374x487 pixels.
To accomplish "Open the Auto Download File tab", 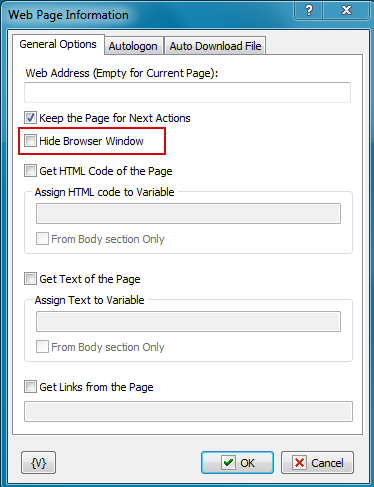I will point(215,46).
